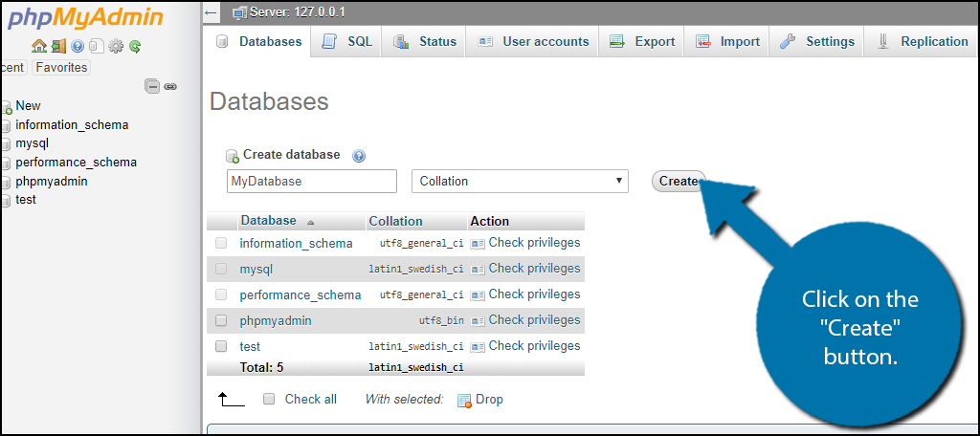
Task: Click the Drop icon next to With selected
Action: tap(464, 401)
